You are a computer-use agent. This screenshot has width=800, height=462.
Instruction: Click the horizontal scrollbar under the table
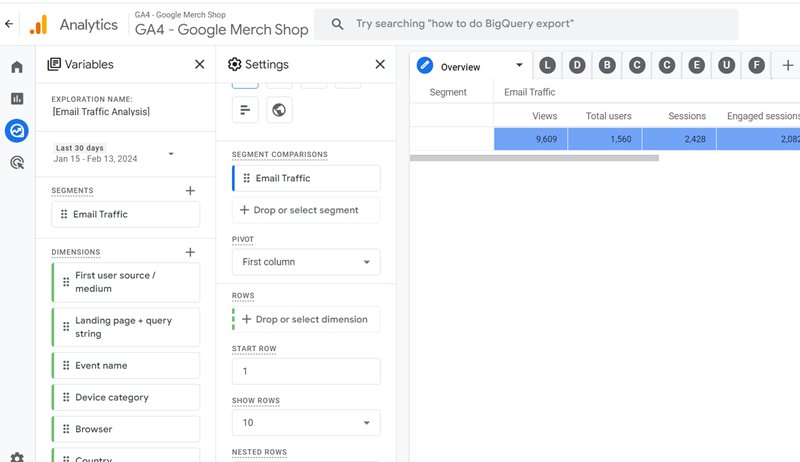534,158
